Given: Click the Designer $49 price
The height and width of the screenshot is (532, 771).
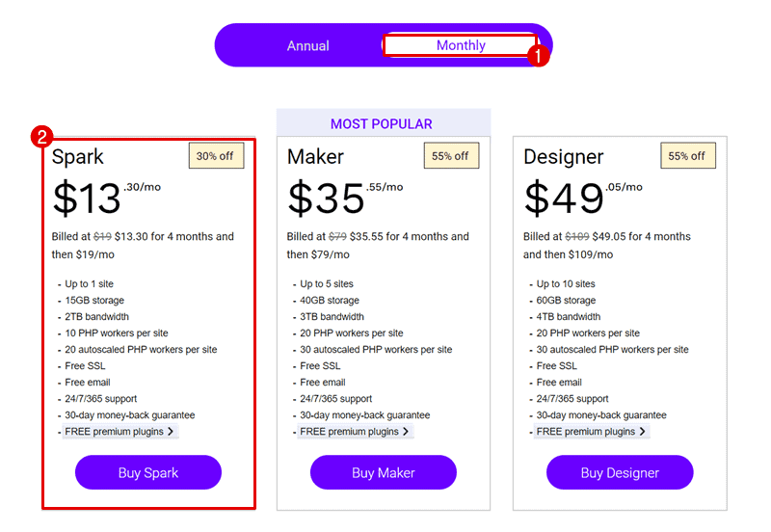Looking at the screenshot, I should point(564,199).
